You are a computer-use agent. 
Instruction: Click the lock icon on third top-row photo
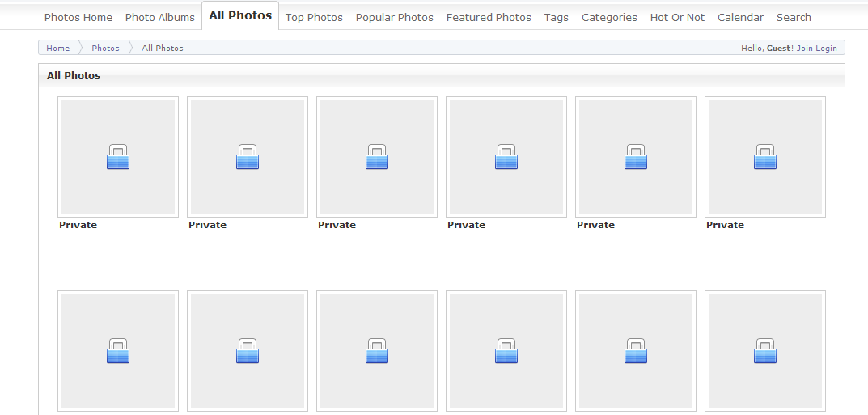tap(377, 157)
